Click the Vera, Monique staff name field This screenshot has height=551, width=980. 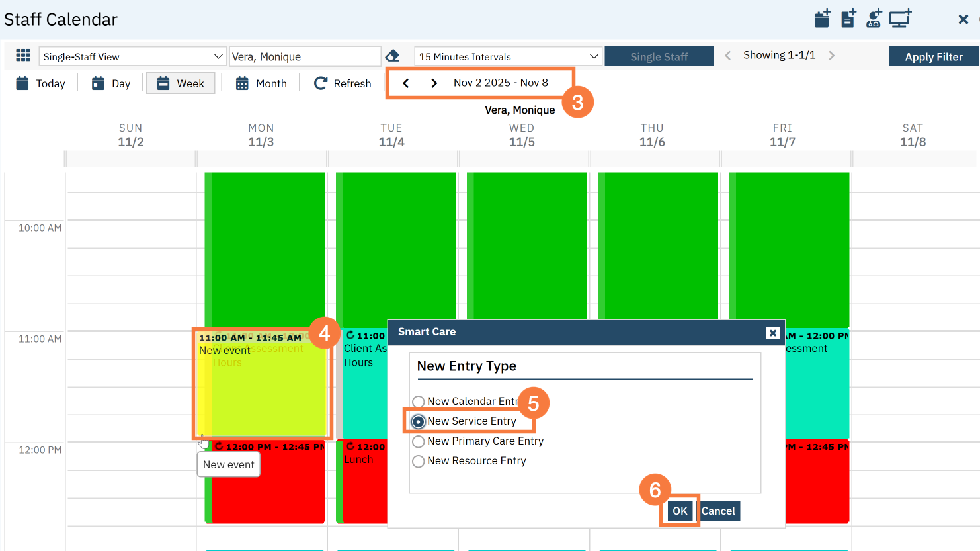pos(304,57)
